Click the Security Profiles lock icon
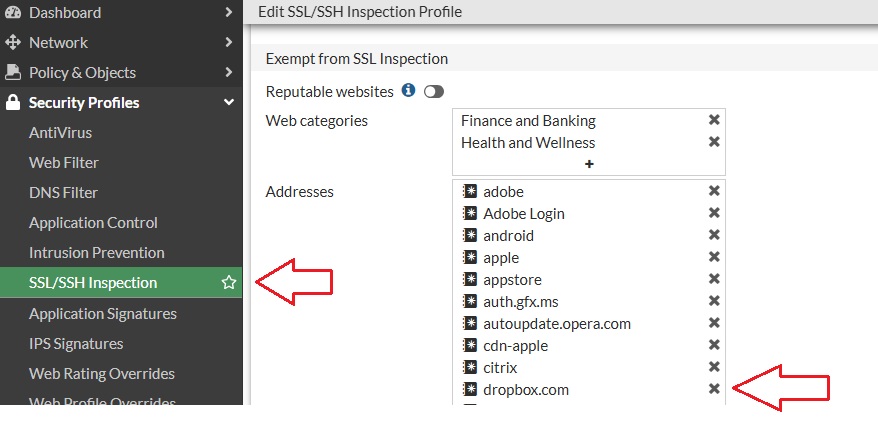 [x=12, y=102]
